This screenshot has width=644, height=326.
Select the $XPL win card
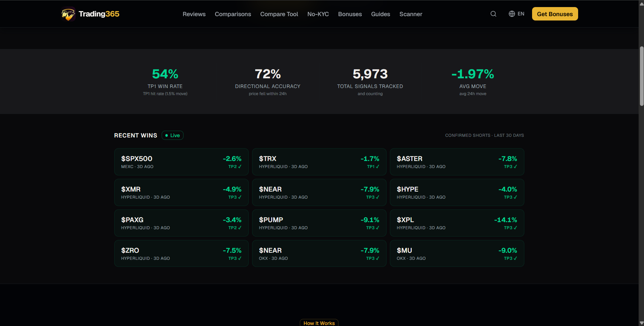[457, 223]
